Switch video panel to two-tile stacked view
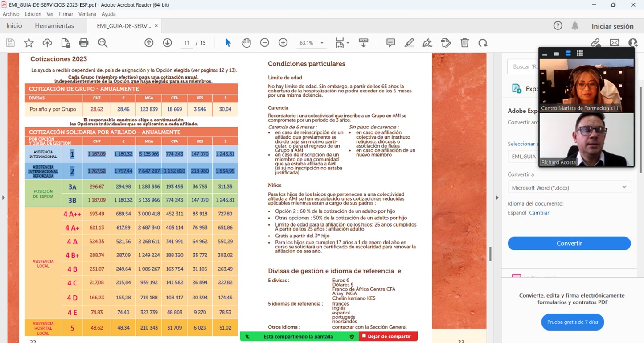Viewport: 644px width, 343px height. point(568,54)
